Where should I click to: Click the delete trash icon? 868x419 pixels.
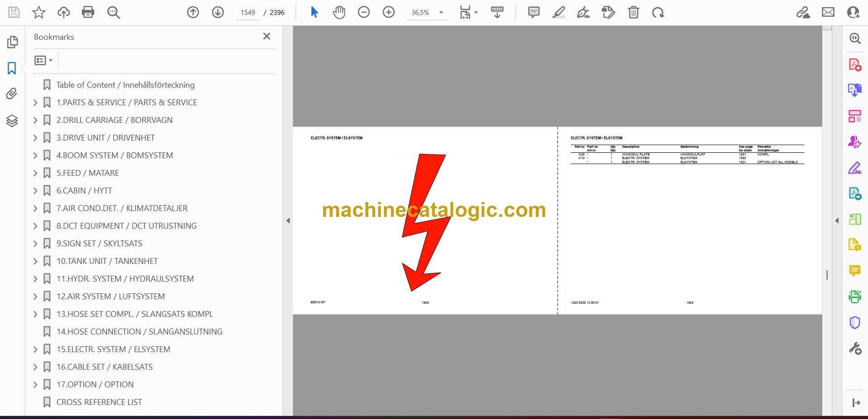pos(633,12)
